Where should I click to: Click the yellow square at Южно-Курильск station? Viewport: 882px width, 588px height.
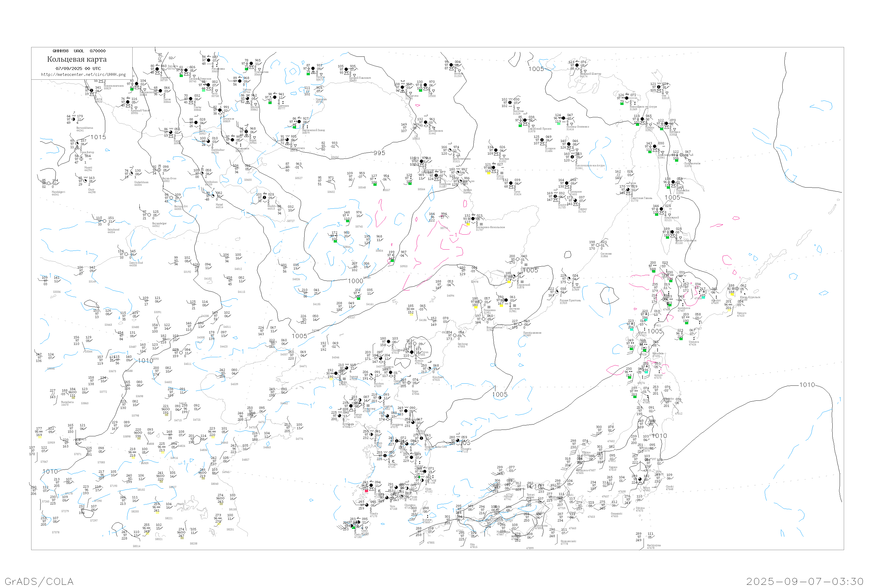732,295
